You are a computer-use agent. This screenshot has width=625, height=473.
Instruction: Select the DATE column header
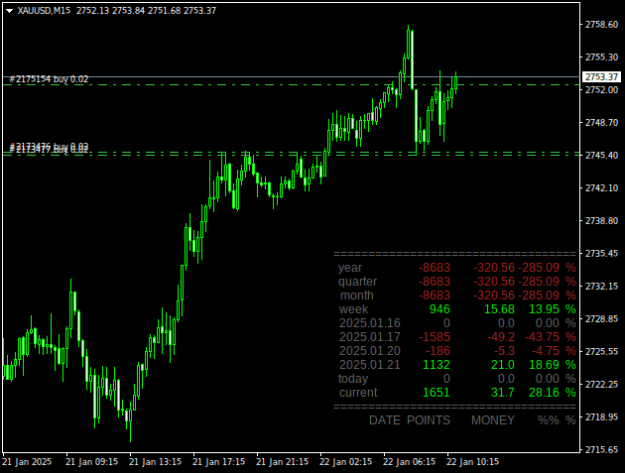[385, 420]
